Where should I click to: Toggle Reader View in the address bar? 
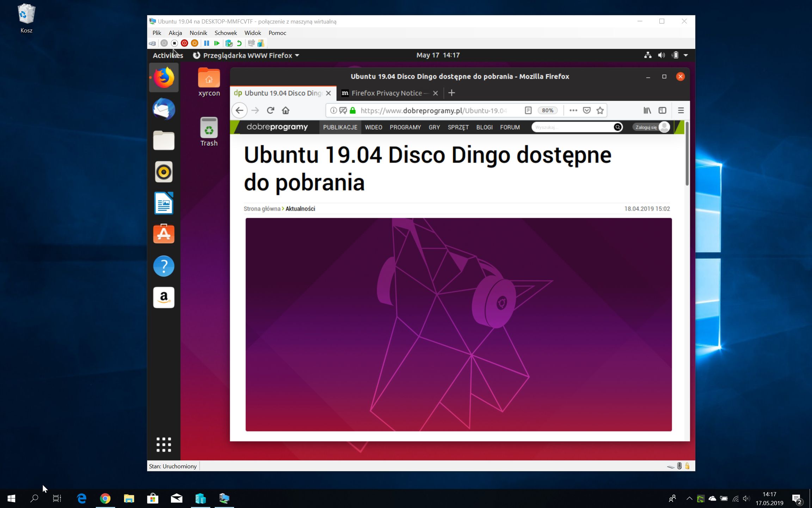[528, 110]
